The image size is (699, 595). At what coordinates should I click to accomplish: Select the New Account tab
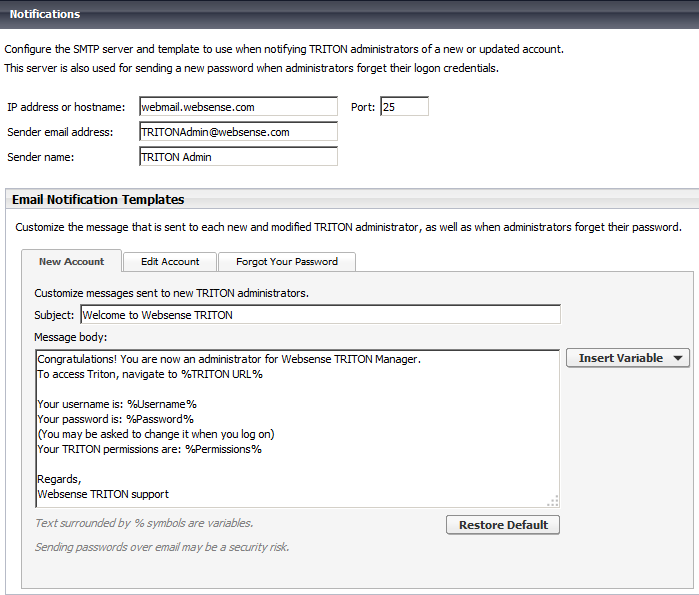click(x=71, y=261)
